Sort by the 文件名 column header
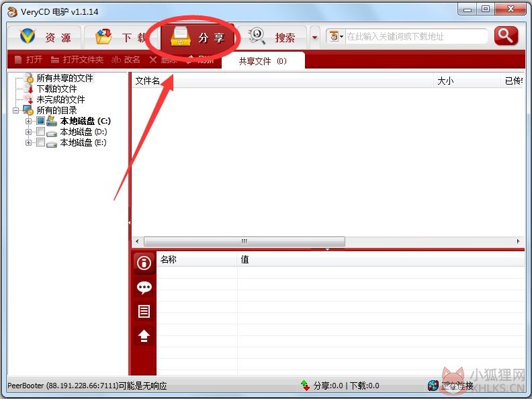This screenshot has width=532, height=399. pyautogui.click(x=282, y=81)
